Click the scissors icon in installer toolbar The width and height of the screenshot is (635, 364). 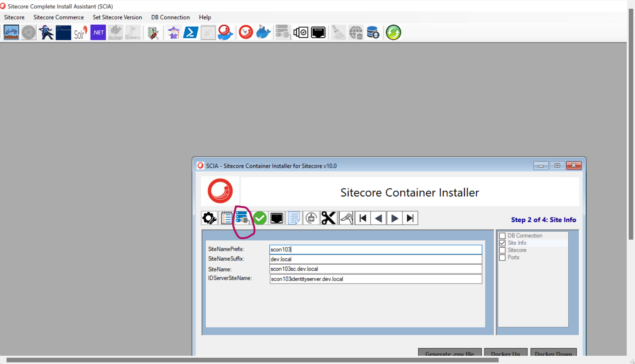328,218
